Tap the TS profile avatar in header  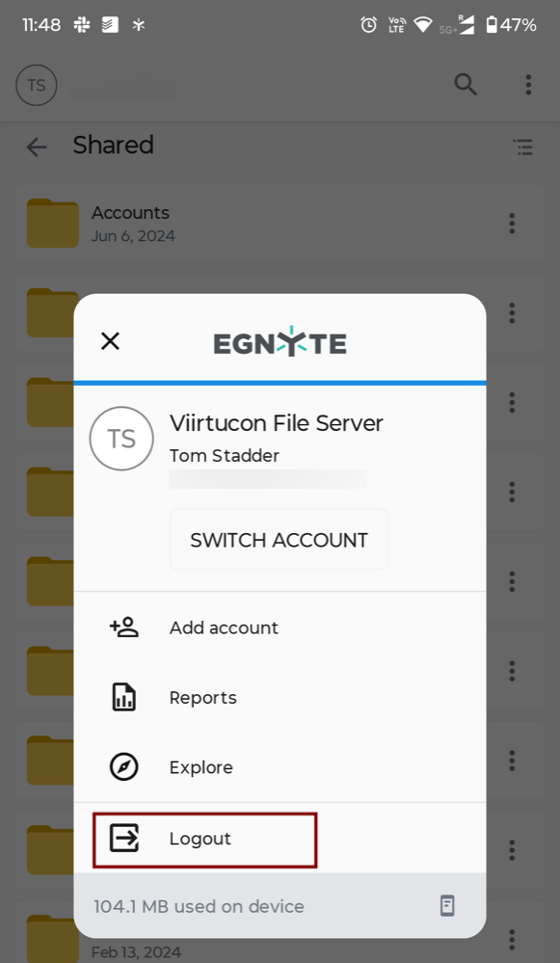pos(37,85)
